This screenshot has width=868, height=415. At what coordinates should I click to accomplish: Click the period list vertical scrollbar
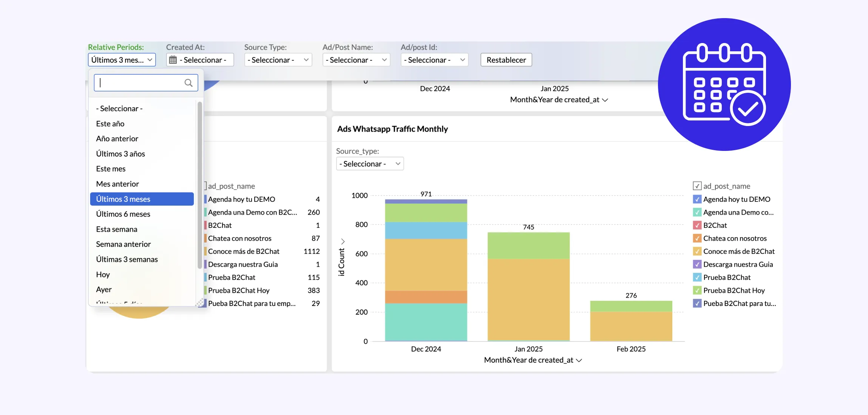(199, 185)
